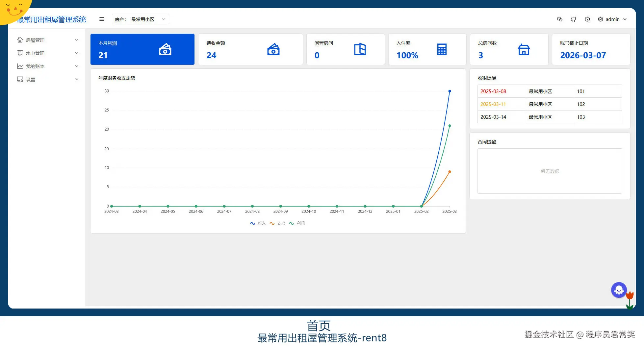
Task: Click the 我的账本 chart icon in sidebar
Action: [20, 66]
